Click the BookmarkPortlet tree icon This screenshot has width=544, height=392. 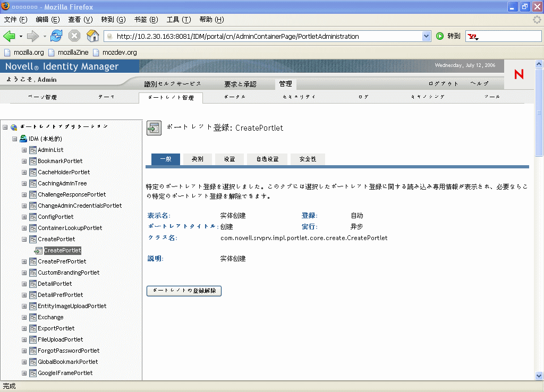(x=33, y=161)
